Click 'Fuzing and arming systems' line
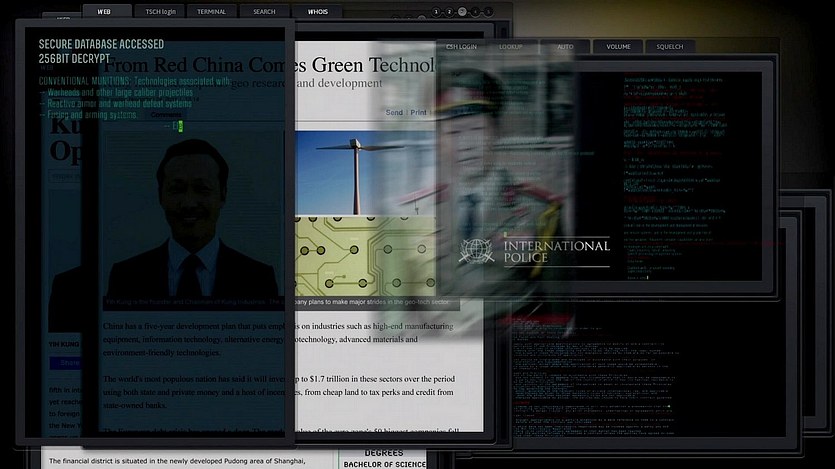The height and width of the screenshot is (469, 835). click(88, 115)
